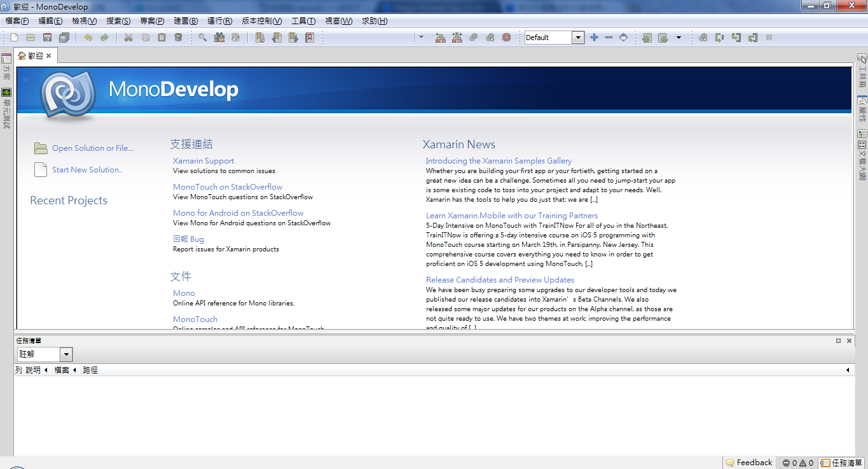Open the 版本控制(V) menu

pyautogui.click(x=262, y=21)
